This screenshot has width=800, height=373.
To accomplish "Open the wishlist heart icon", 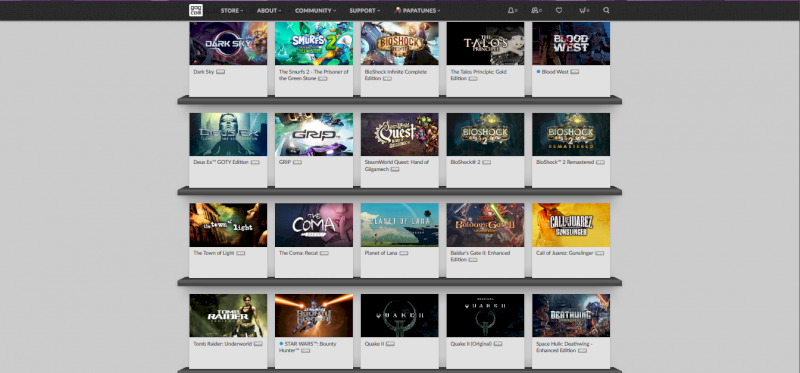I will pos(559,10).
